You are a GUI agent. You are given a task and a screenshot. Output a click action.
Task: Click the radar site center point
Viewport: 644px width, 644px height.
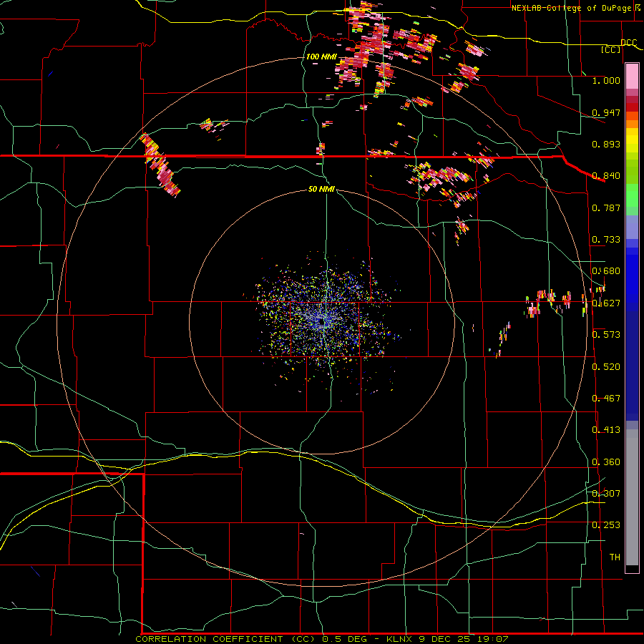click(321, 323)
